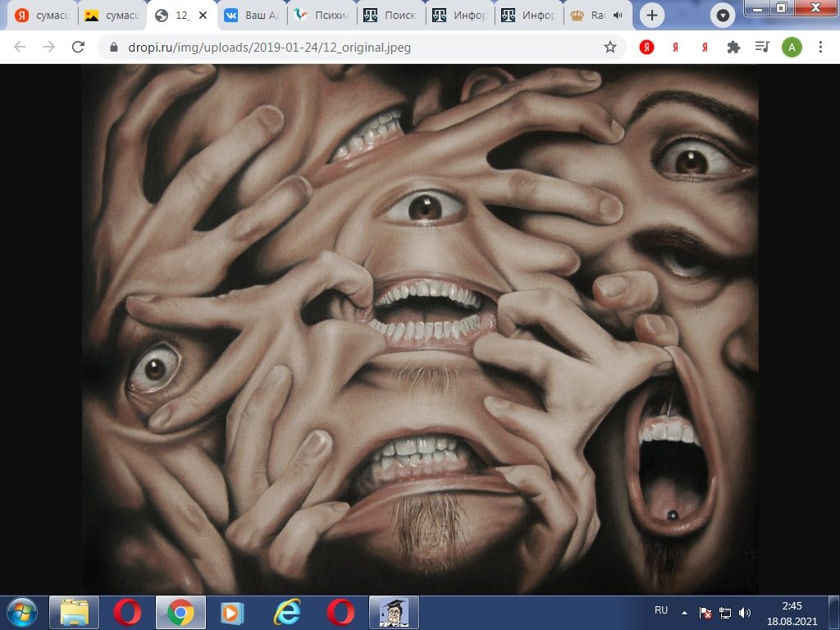Open the media control playlist button
Screen dimensions: 840x630
coord(762,47)
